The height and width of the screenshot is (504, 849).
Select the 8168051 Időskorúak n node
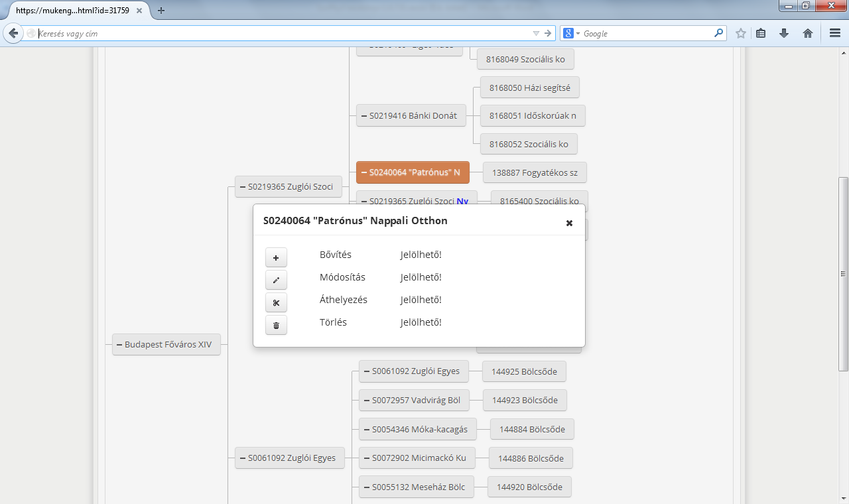pyautogui.click(x=533, y=115)
